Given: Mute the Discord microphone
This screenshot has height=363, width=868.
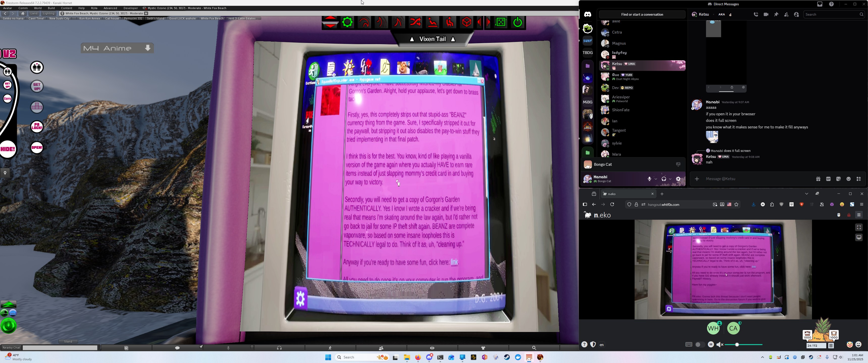Looking at the screenshot, I should [649, 179].
